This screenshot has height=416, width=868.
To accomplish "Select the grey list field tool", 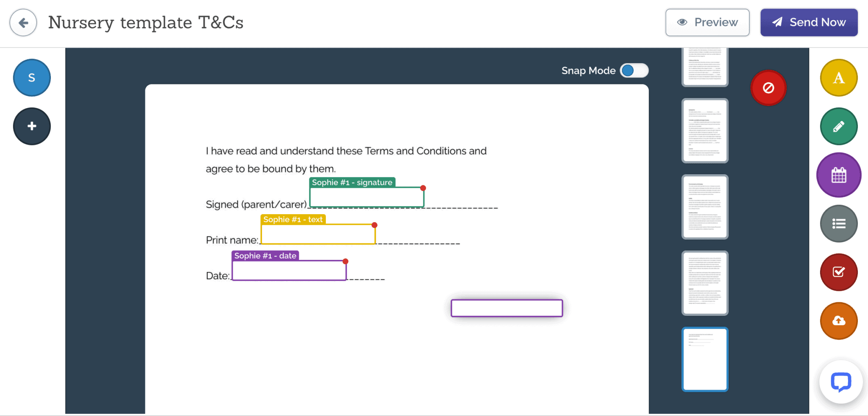I will [x=838, y=223].
